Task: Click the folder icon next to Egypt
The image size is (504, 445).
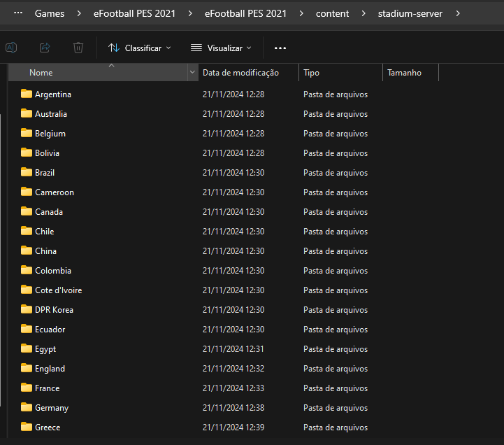Action: [27, 348]
